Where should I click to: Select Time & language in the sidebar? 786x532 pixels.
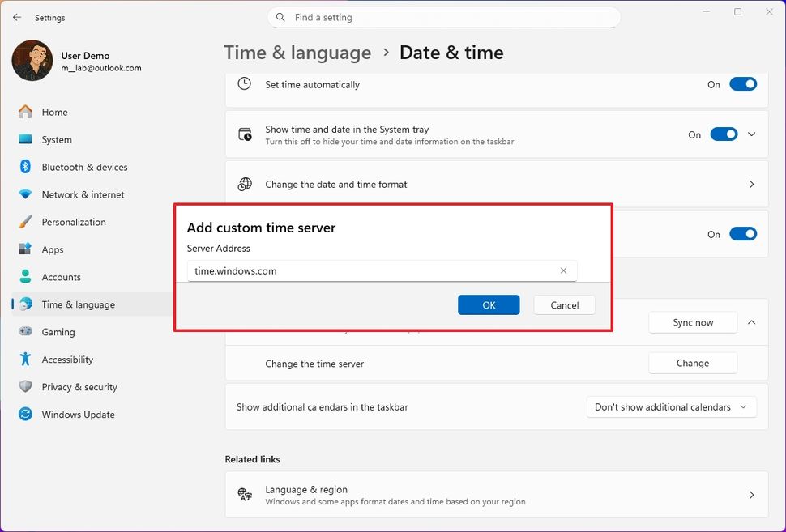pyautogui.click(x=78, y=304)
